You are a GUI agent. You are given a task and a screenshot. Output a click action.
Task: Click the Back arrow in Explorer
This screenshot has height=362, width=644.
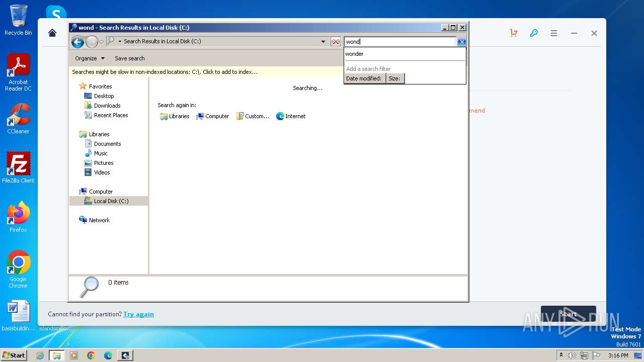pos(77,42)
